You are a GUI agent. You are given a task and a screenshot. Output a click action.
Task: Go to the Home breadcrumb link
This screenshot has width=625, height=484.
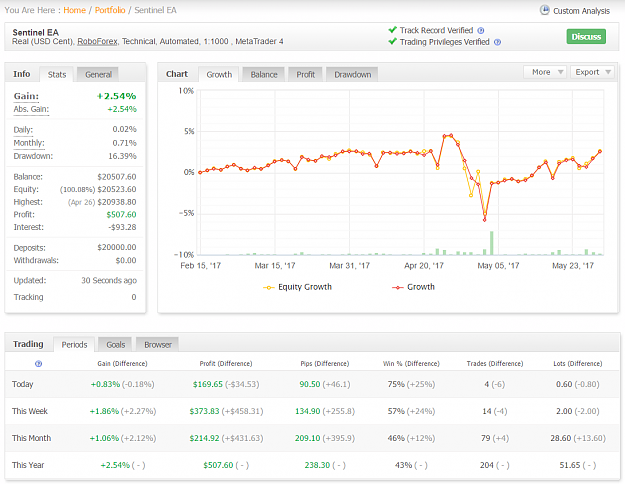point(75,10)
